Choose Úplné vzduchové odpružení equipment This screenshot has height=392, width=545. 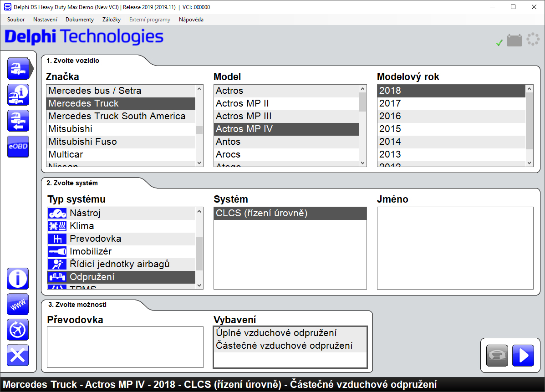[290, 333]
